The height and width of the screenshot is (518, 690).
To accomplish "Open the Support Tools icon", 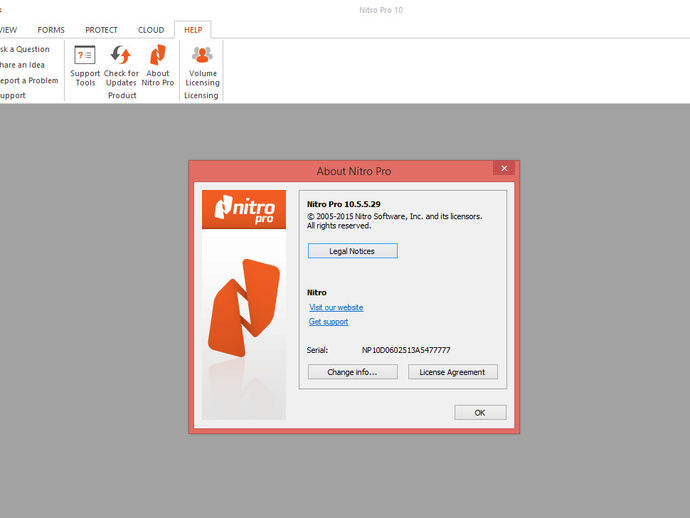I will 85,66.
